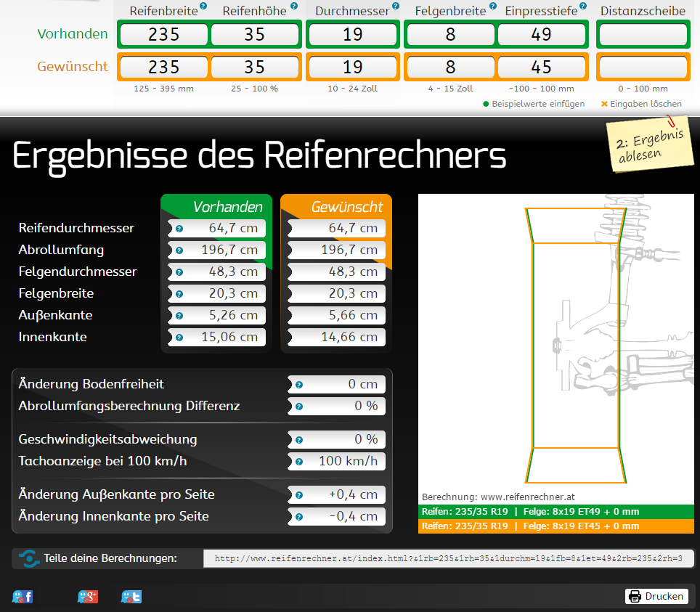Click help icon for Innenkante Vorhanden
700x612 pixels.
[x=179, y=337]
